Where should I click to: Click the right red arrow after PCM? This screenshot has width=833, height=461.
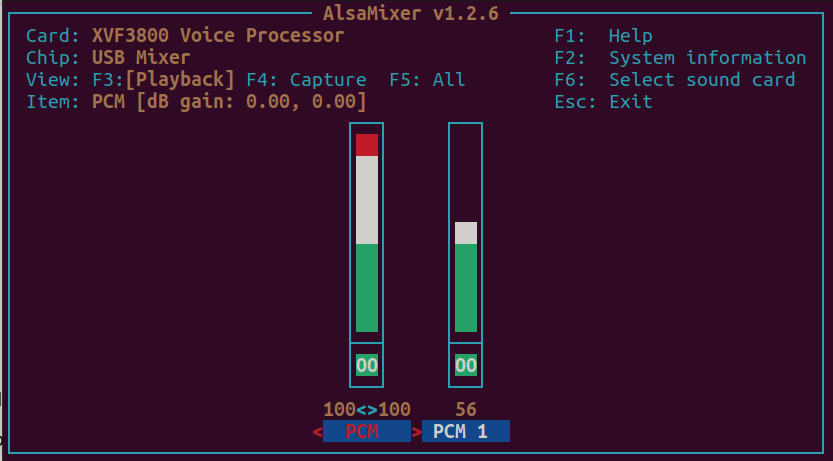416,432
